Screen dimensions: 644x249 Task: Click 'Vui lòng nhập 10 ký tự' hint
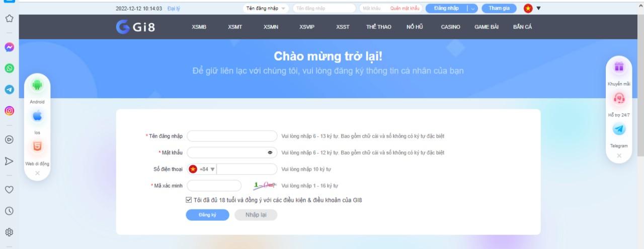(306, 169)
